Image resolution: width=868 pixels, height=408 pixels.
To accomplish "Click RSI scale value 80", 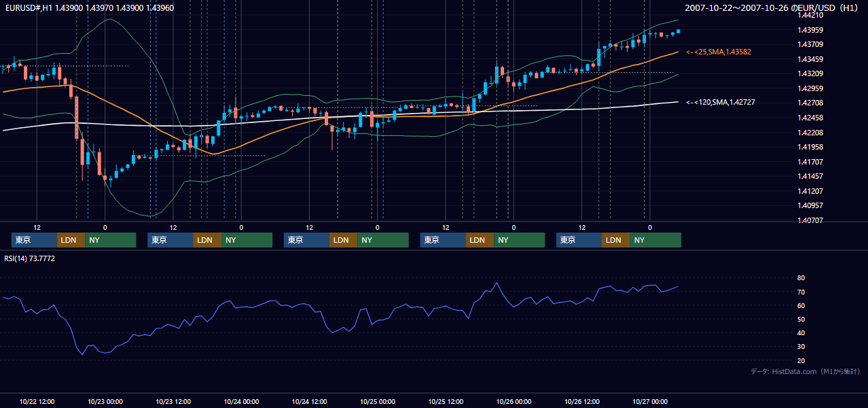I will [801, 278].
